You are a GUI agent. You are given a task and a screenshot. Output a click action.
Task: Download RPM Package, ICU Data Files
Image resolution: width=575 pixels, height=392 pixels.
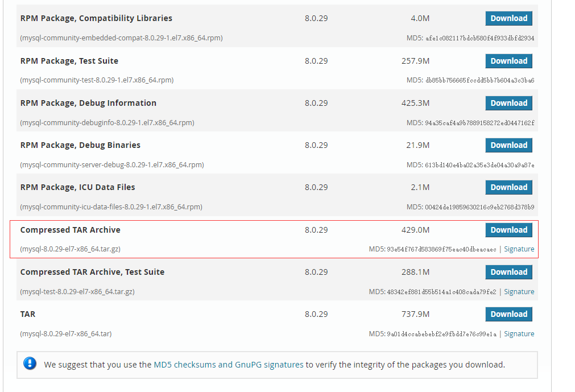(508, 187)
